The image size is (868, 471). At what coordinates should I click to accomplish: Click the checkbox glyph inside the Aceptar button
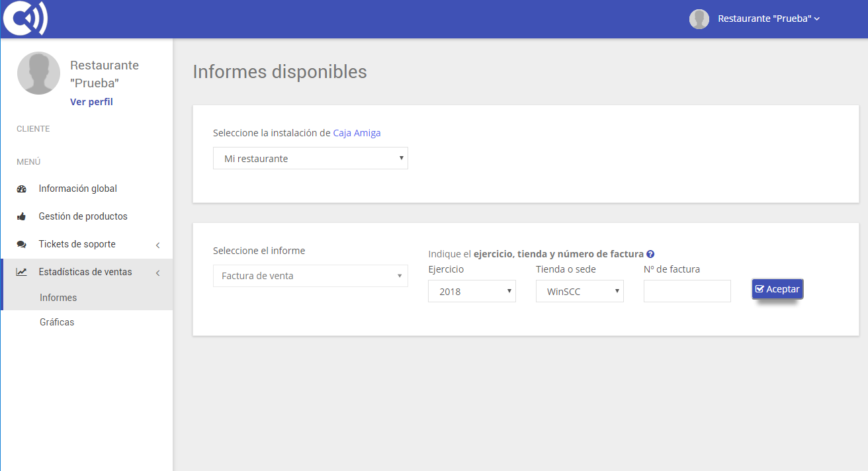[x=761, y=288]
